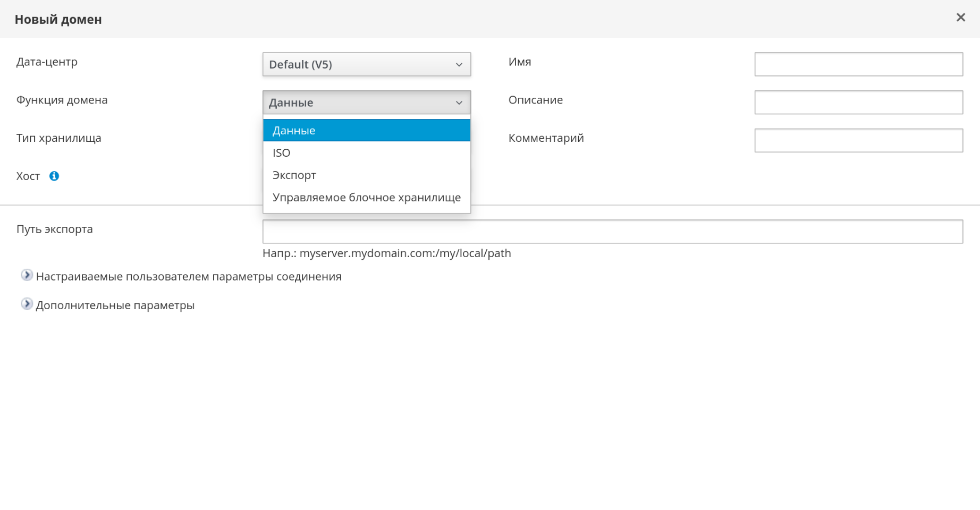
Task: Expand Настраиваемые пользователем параметры соединения section label
Action: (x=189, y=277)
